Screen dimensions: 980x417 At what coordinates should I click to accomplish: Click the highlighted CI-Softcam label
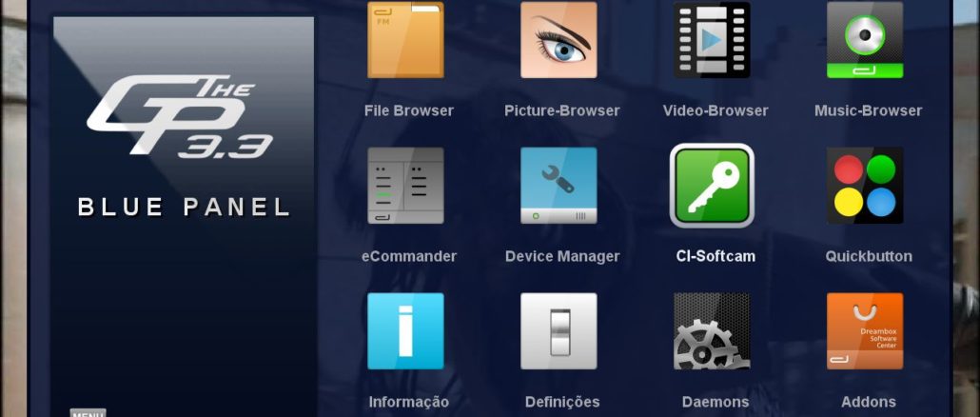click(715, 256)
